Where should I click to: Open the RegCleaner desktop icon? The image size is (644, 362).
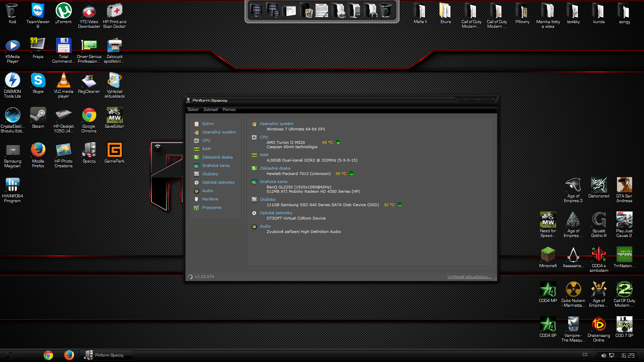pos(89,83)
